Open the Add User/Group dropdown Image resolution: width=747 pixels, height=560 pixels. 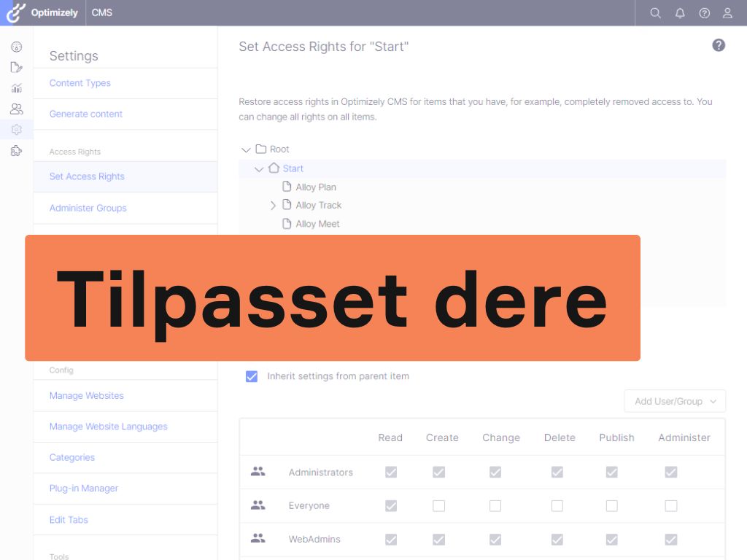(x=675, y=401)
